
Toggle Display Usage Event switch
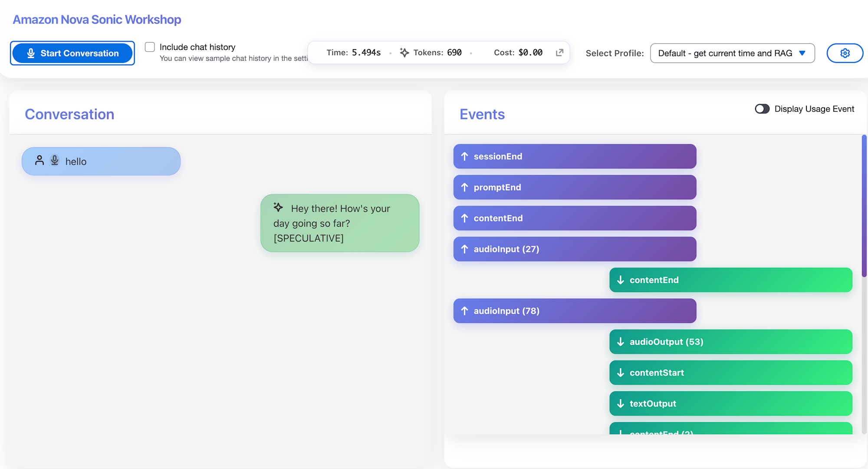click(x=762, y=109)
